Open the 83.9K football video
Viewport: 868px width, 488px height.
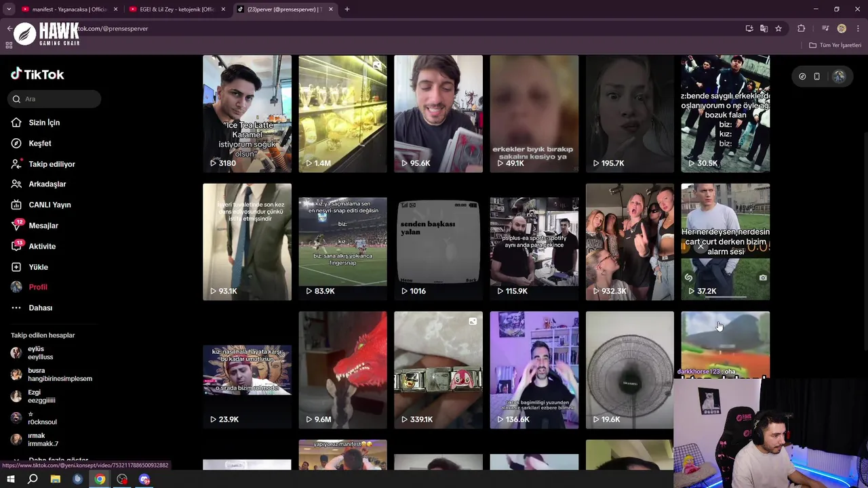click(342, 242)
